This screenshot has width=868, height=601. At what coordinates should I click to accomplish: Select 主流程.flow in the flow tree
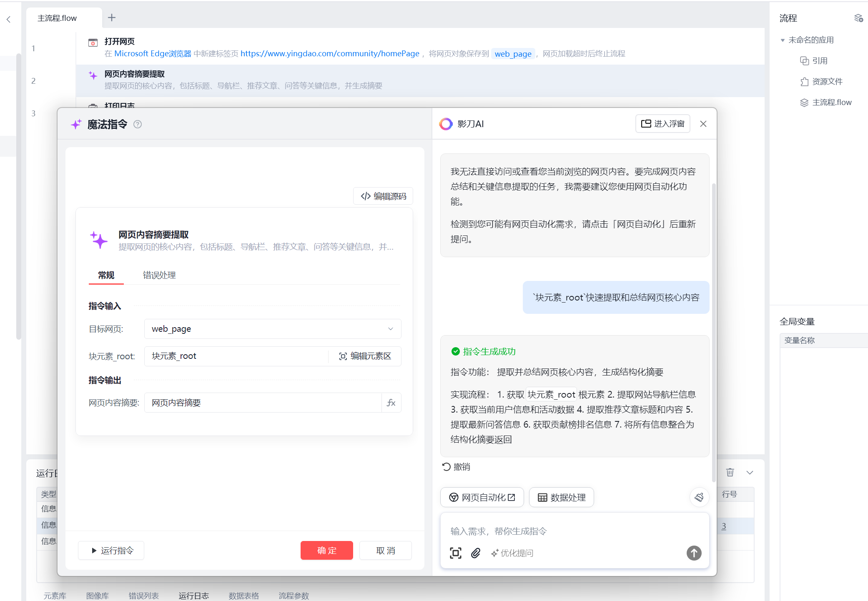click(x=831, y=103)
